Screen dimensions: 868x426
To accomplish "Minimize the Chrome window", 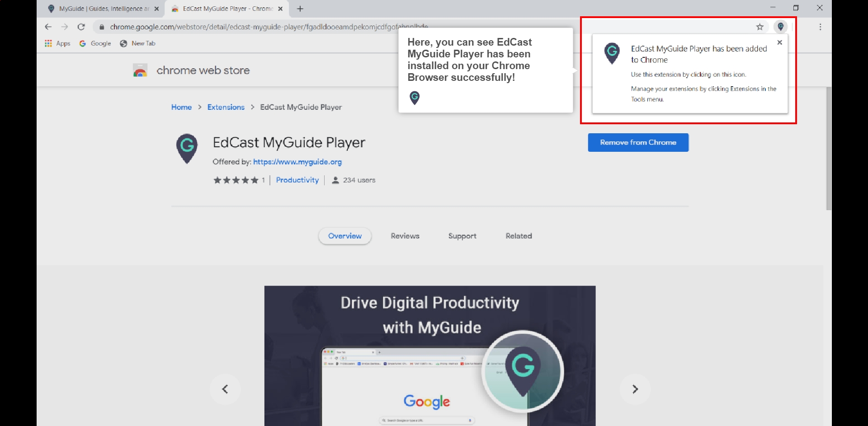I will [x=773, y=8].
